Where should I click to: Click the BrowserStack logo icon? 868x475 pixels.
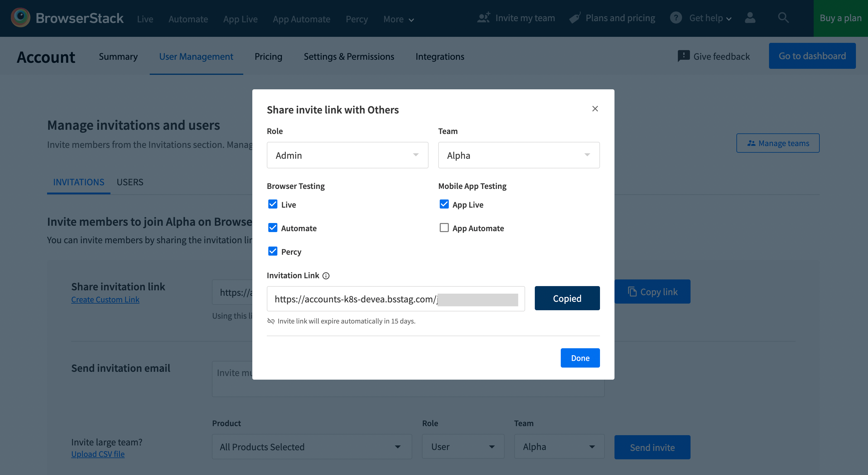pyautogui.click(x=20, y=18)
